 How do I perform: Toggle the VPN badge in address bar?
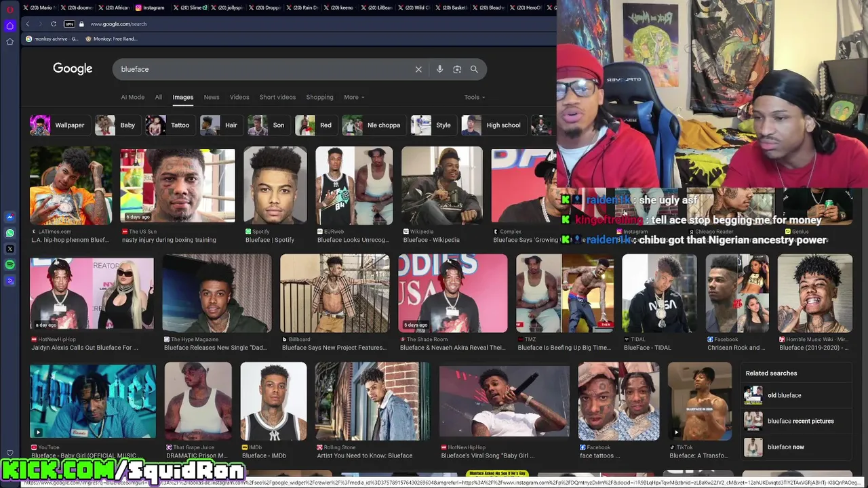(69, 24)
